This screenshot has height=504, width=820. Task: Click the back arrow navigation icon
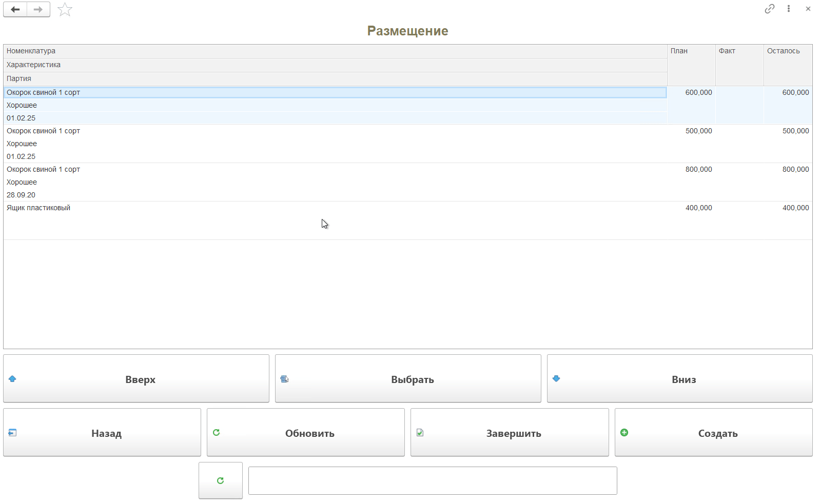pos(15,10)
